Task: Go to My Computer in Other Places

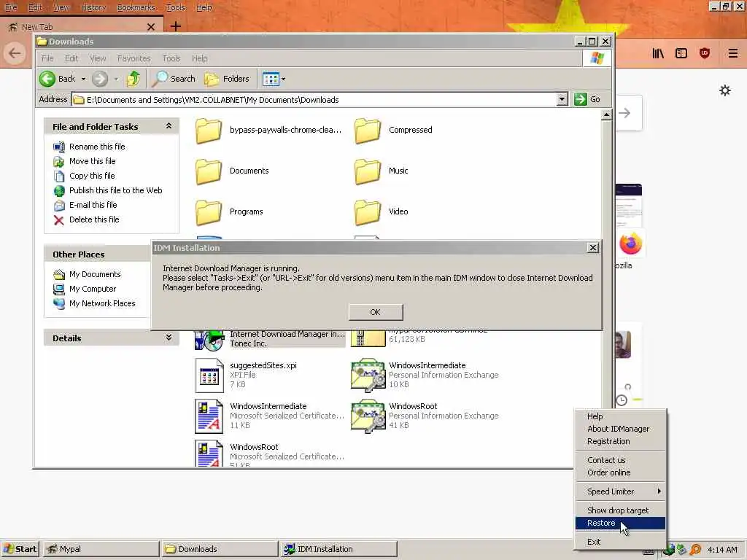Action: pos(93,289)
